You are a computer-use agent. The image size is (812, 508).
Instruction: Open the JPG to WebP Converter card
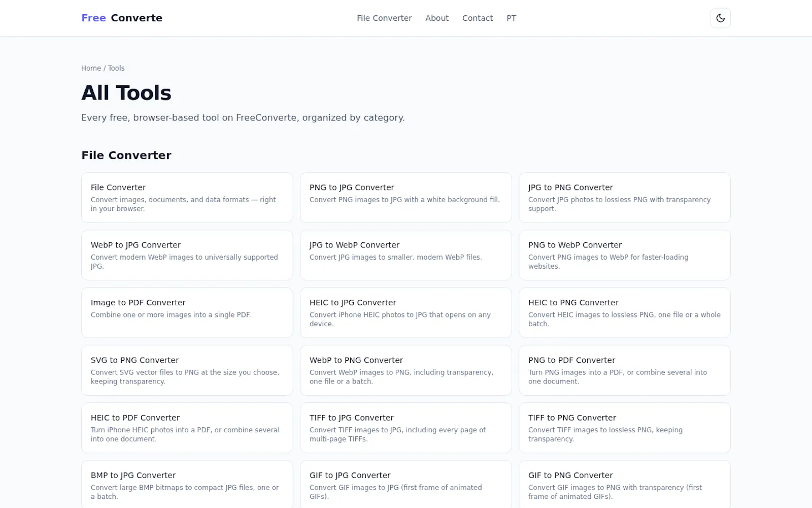click(406, 255)
